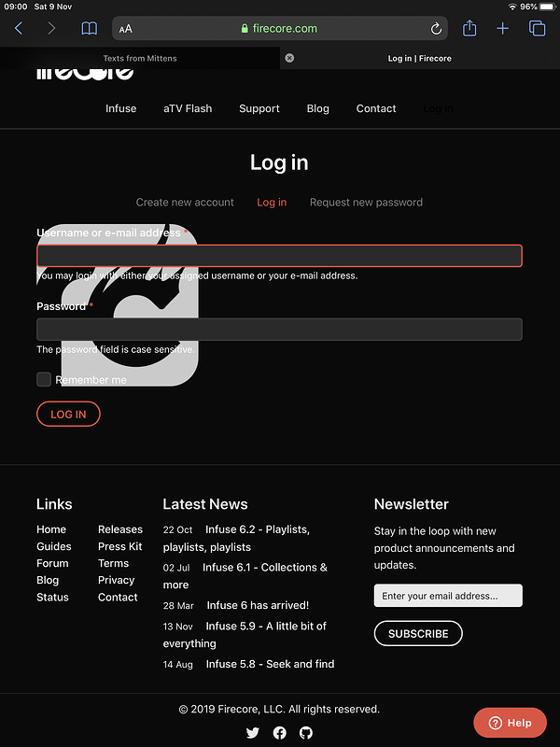Open Infuse 5.8 Seek and find news
This screenshot has height=747, width=560.
[270, 664]
